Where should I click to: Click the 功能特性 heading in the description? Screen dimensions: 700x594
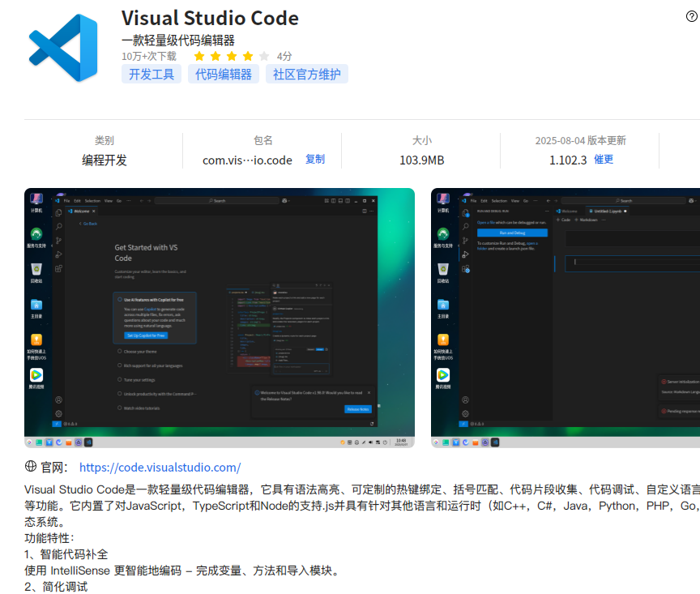(x=49, y=538)
